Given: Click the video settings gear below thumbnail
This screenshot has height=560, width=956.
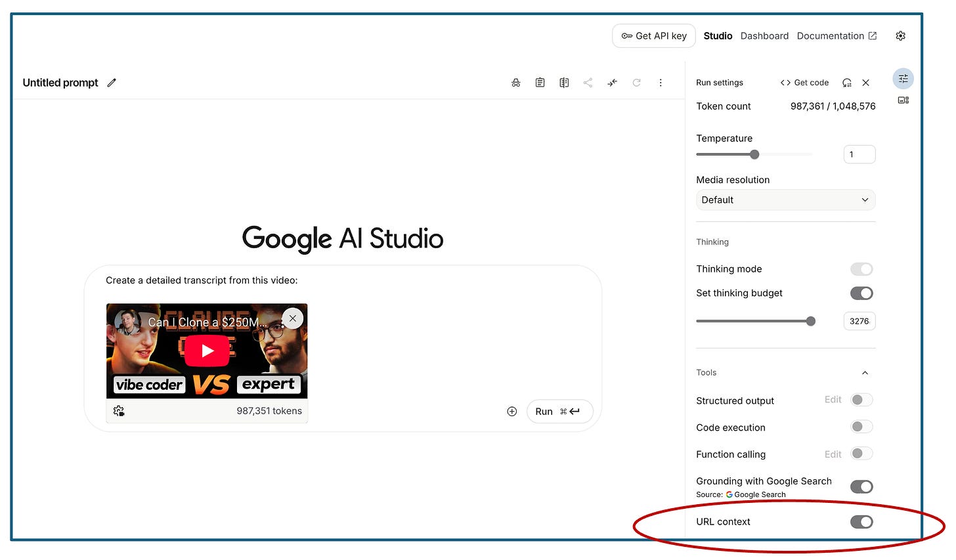Looking at the screenshot, I should click(x=119, y=411).
